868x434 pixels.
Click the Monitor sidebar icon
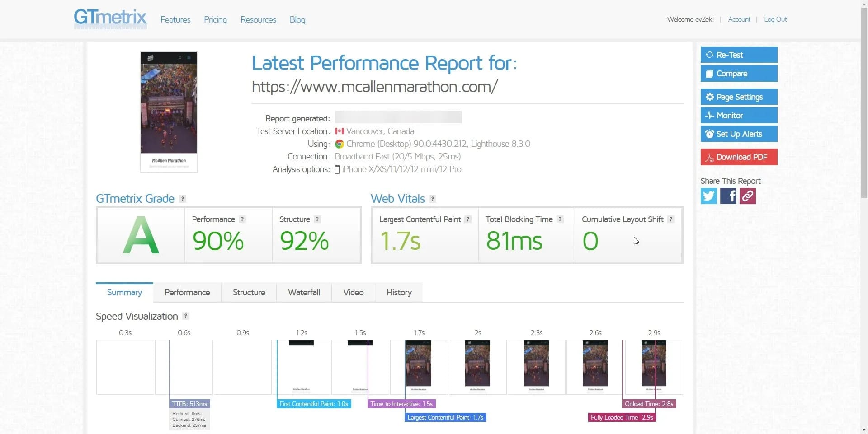point(710,115)
